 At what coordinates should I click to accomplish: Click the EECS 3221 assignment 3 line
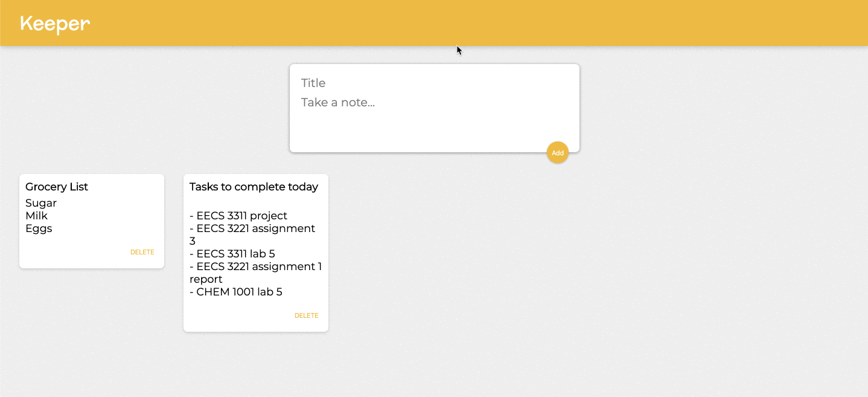[x=253, y=228]
